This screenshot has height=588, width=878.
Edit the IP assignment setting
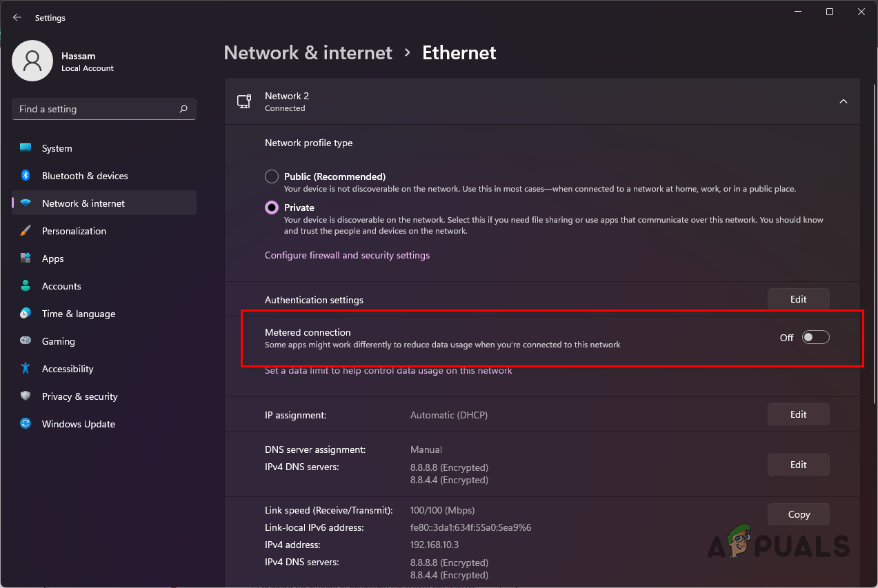[x=798, y=414]
